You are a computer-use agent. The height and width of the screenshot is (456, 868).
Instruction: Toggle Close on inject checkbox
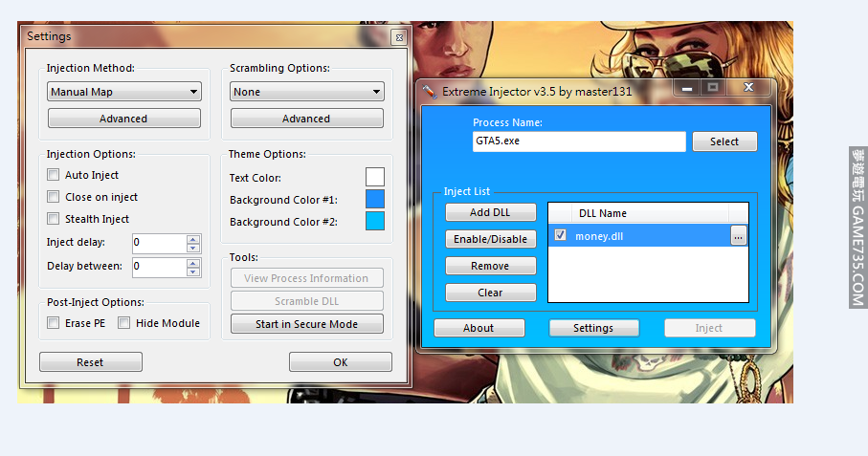coord(54,197)
